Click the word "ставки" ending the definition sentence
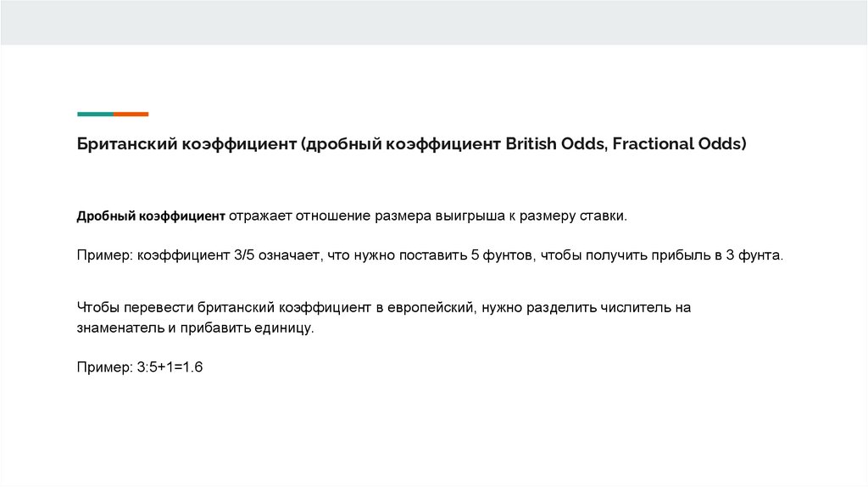Image resolution: width=868 pixels, height=487 pixels. [x=604, y=216]
